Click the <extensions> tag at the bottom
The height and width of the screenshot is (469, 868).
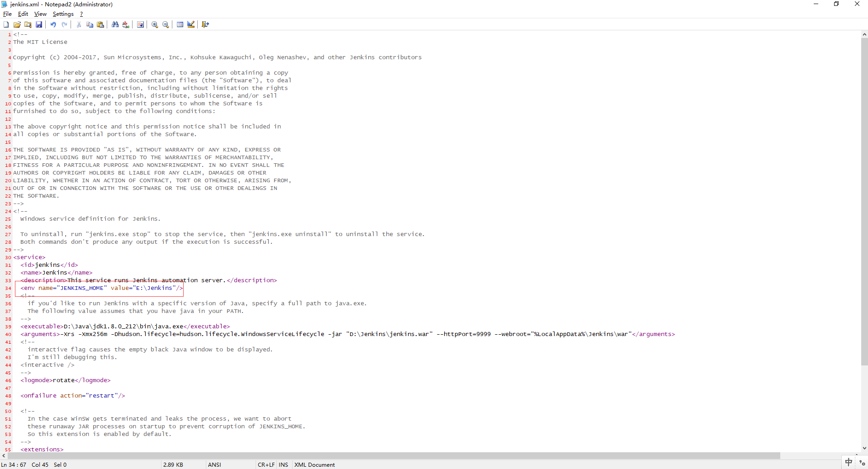pos(42,449)
